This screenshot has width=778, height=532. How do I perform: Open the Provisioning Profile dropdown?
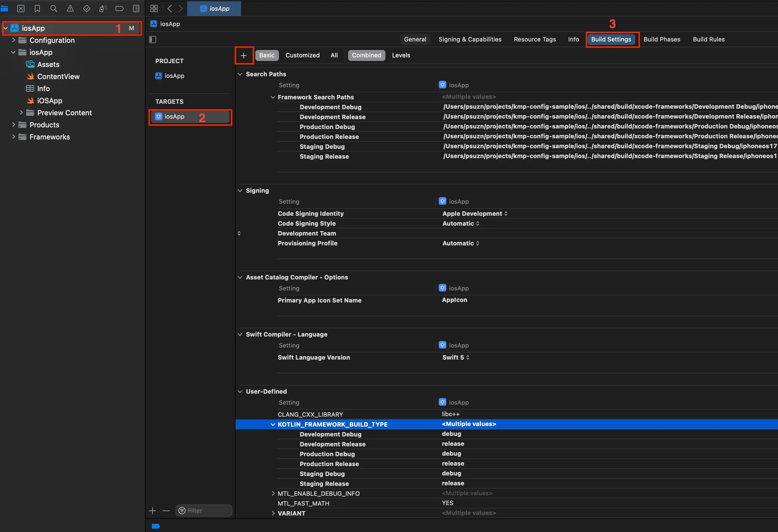click(x=461, y=243)
